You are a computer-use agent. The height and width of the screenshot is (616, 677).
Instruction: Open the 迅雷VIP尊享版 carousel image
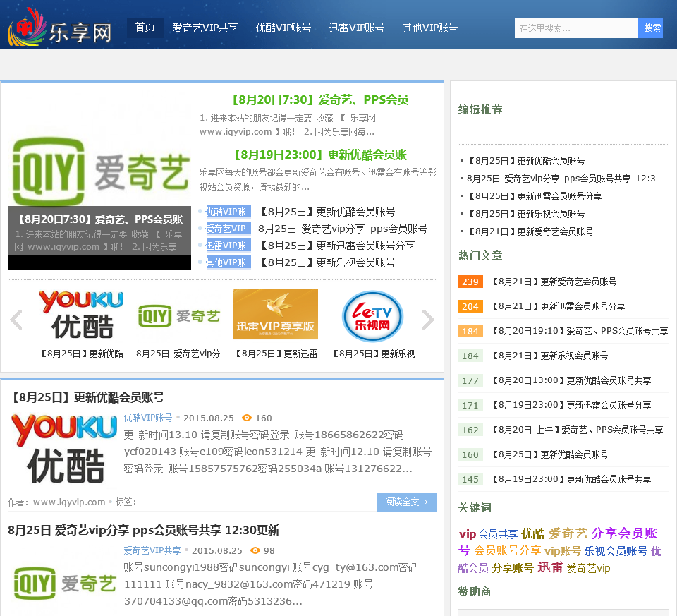tap(276, 315)
